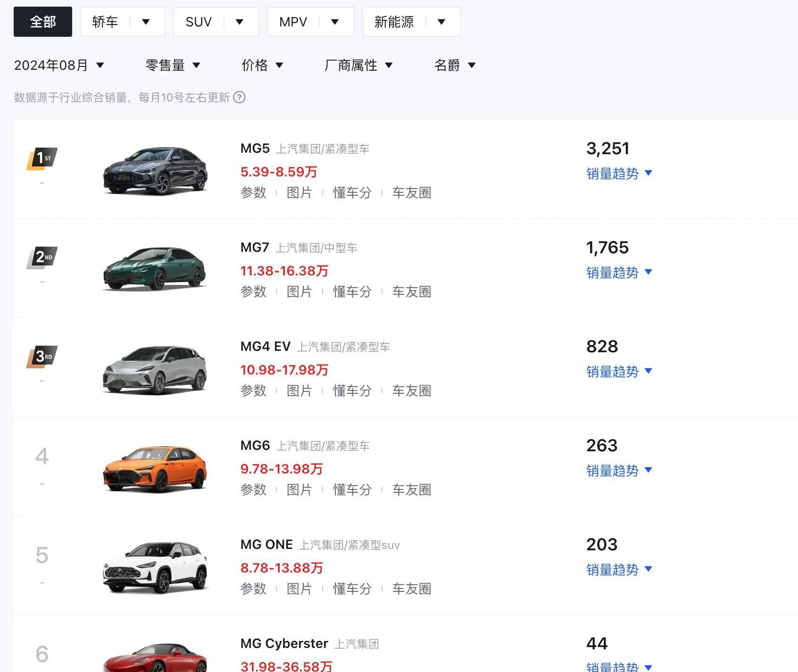Viewport: 798px width, 672px height.
Task: Expand 销量趋势 for MG4 EV
Action: [619, 372]
